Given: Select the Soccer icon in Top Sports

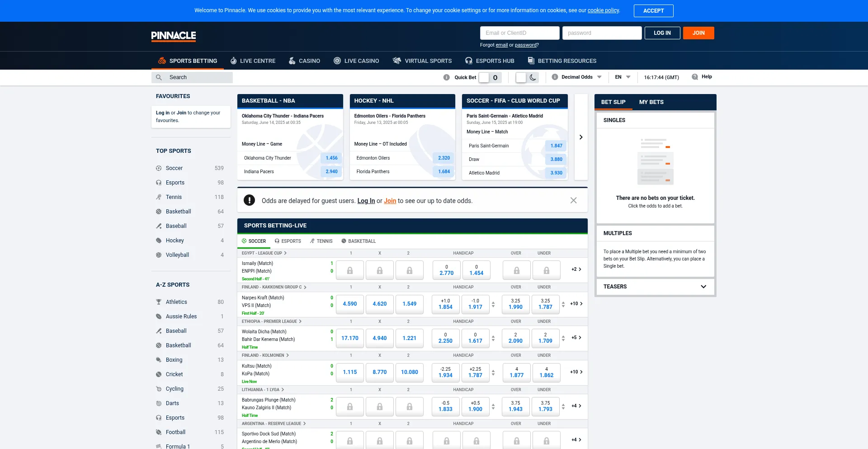Looking at the screenshot, I should (x=159, y=168).
